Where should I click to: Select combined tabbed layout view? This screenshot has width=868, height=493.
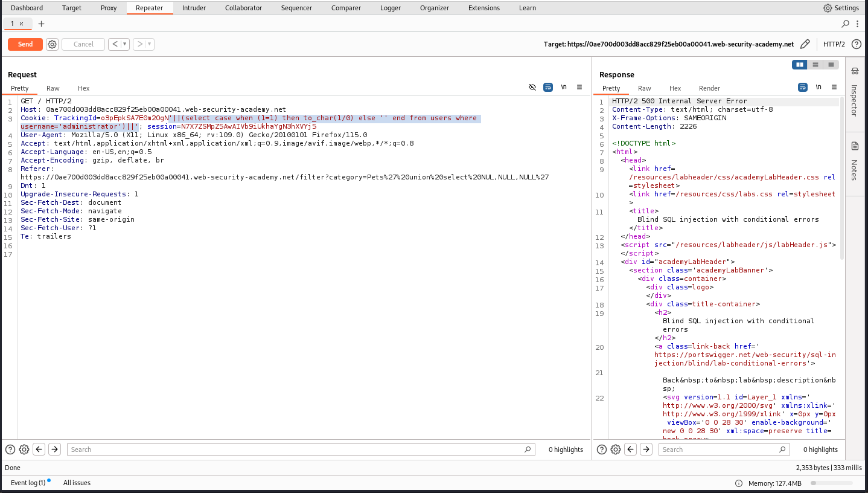pos(831,65)
